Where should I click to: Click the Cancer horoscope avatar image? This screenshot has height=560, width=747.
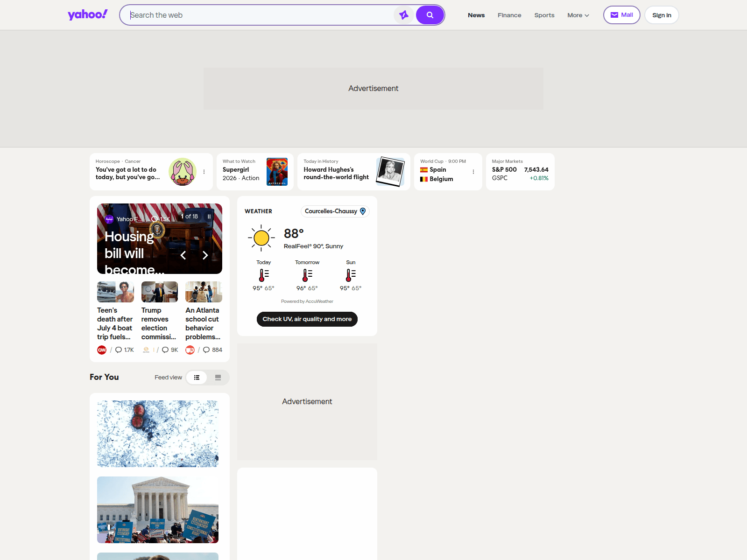tap(183, 172)
